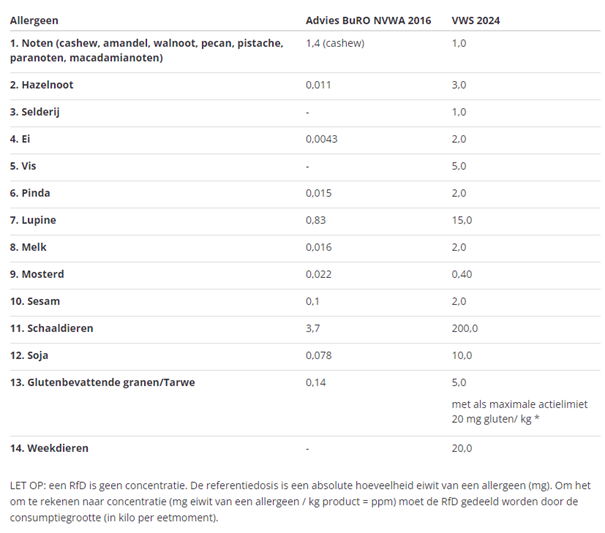Screen dimensions: 605x533
Task: Click '13. Glutenbevattende granen/Tarwe' label
Action: tap(104, 382)
